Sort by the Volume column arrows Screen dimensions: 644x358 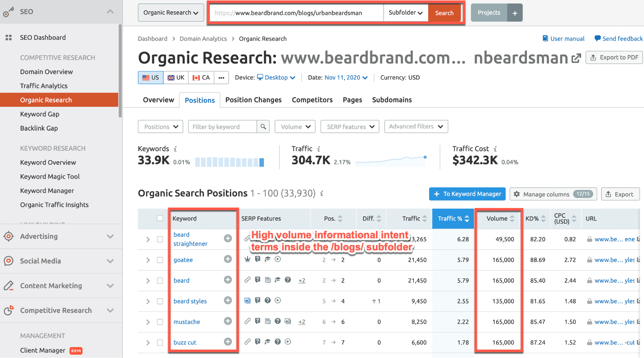coord(512,219)
